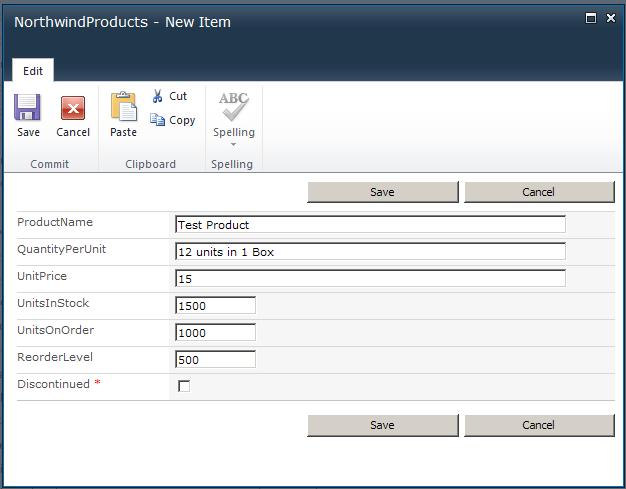The height and width of the screenshot is (489, 626).
Task: Focus the QuantityPerUnit input field
Action: pos(370,251)
